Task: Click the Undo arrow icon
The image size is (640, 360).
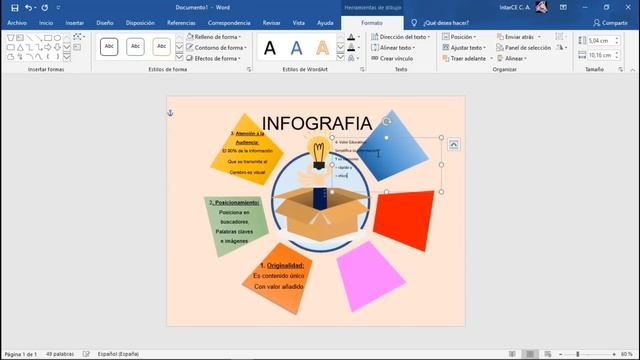Action: [x=28, y=8]
